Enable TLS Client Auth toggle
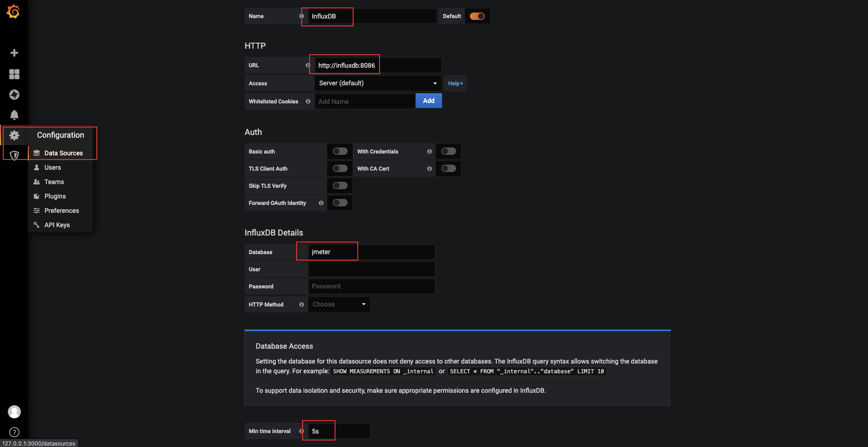The image size is (868, 447). [340, 169]
